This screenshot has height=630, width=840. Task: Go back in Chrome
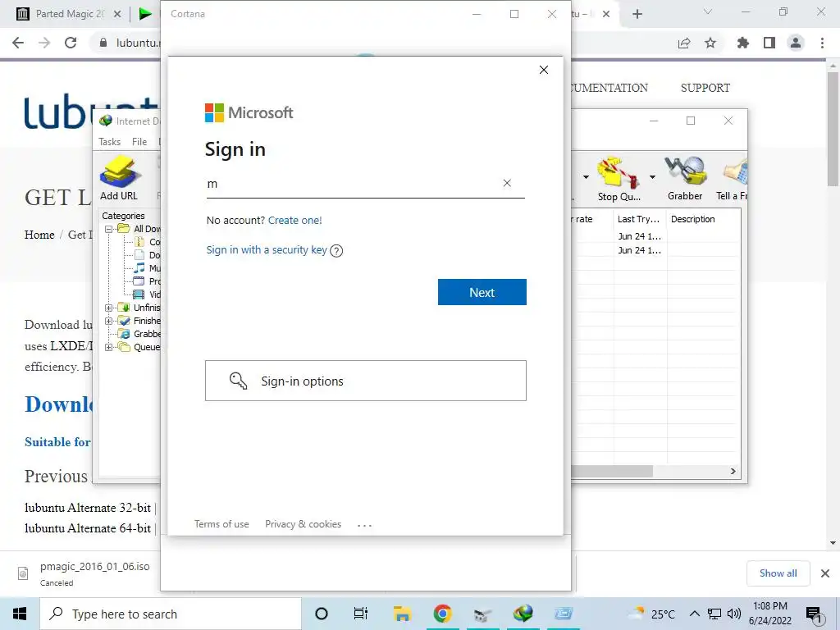(18, 43)
